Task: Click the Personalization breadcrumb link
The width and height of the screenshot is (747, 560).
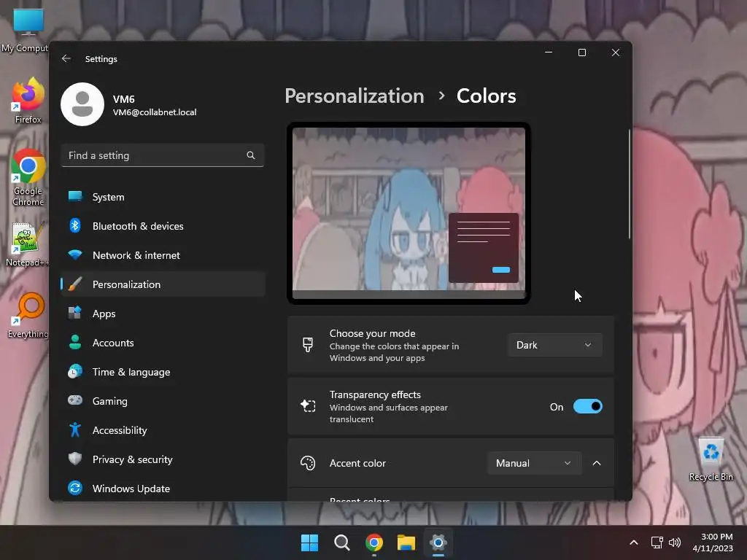Action: pos(354,96)
